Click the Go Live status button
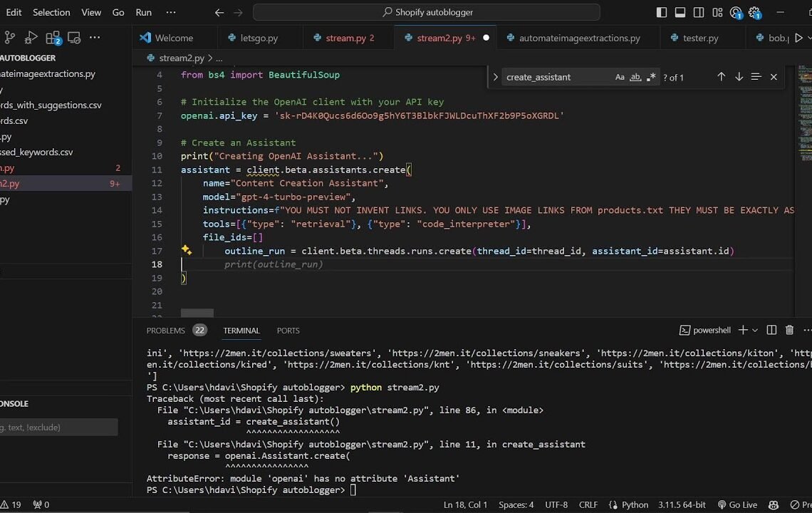This screenshot has width=812, height=513. click(737, 504)
